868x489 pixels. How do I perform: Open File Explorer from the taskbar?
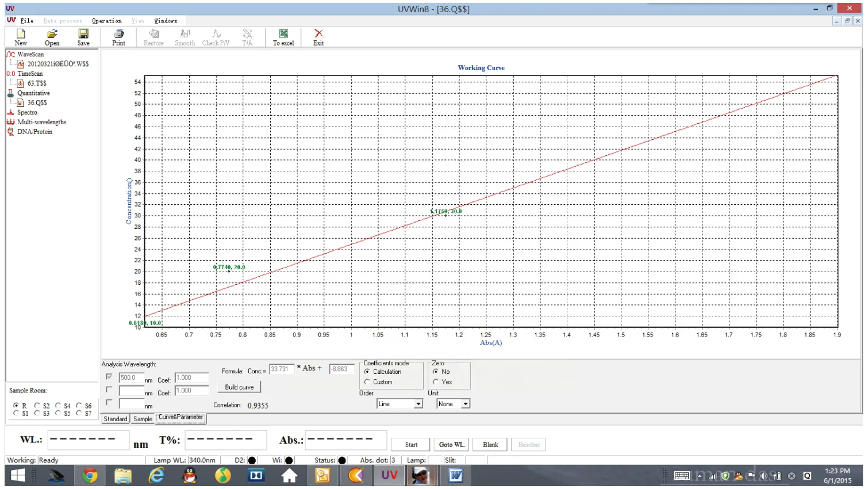(x=122, y=476)
